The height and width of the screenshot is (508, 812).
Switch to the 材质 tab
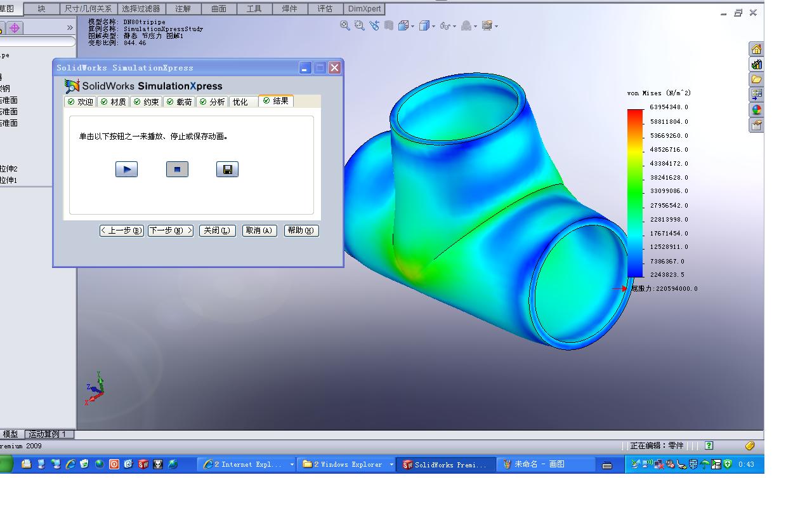coord(114,102)
